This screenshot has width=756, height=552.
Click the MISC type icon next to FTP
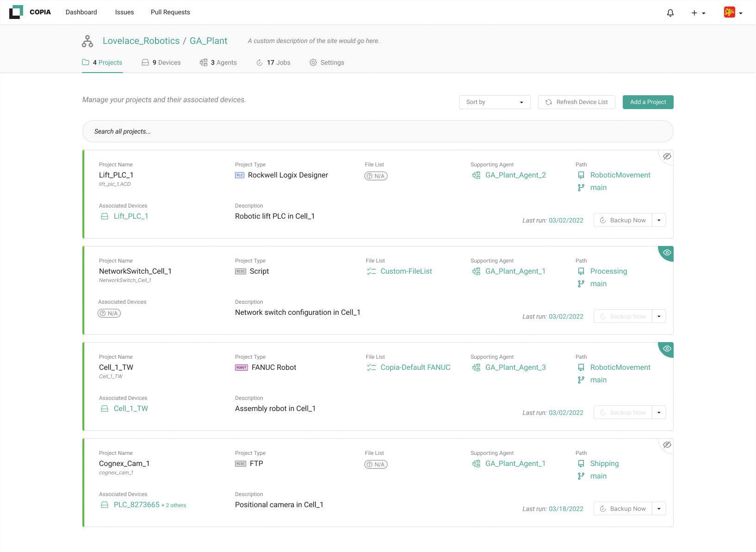pos(241,464)
